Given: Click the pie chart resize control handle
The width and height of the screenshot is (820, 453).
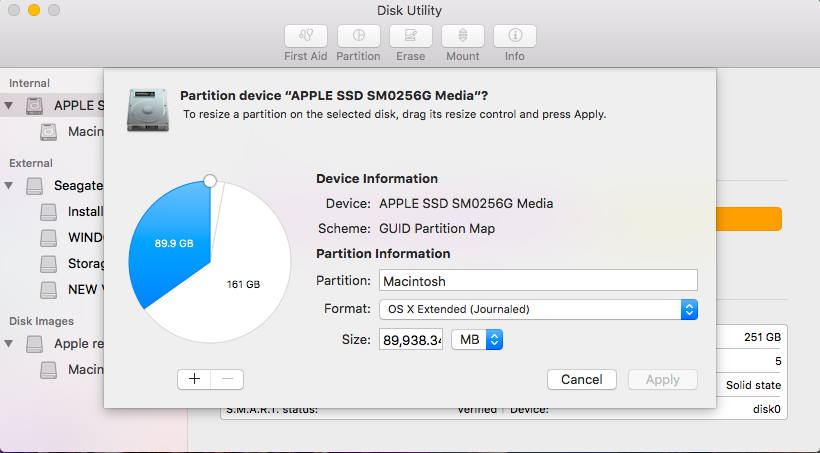Looking at the screenshot, I should click(x=210, y=181).
